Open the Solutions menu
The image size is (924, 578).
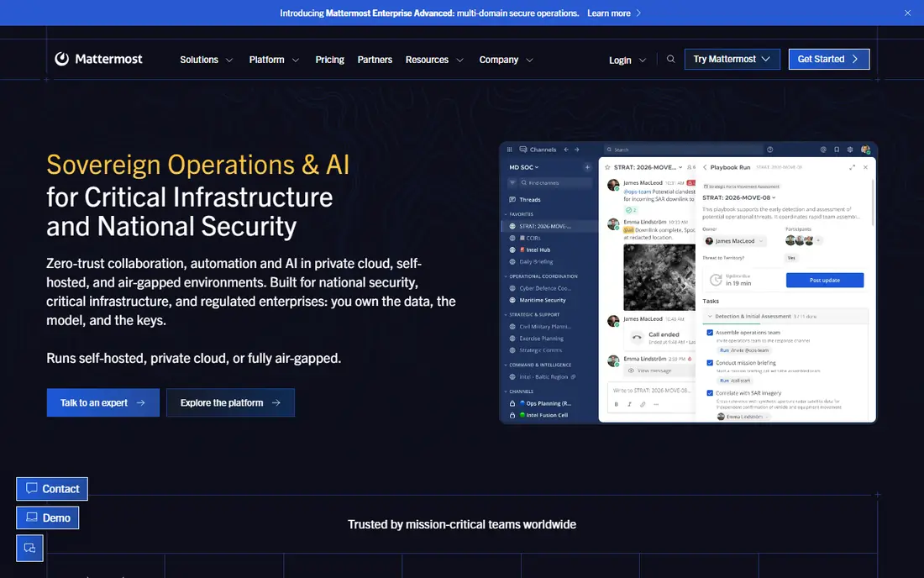pos(207,60)
